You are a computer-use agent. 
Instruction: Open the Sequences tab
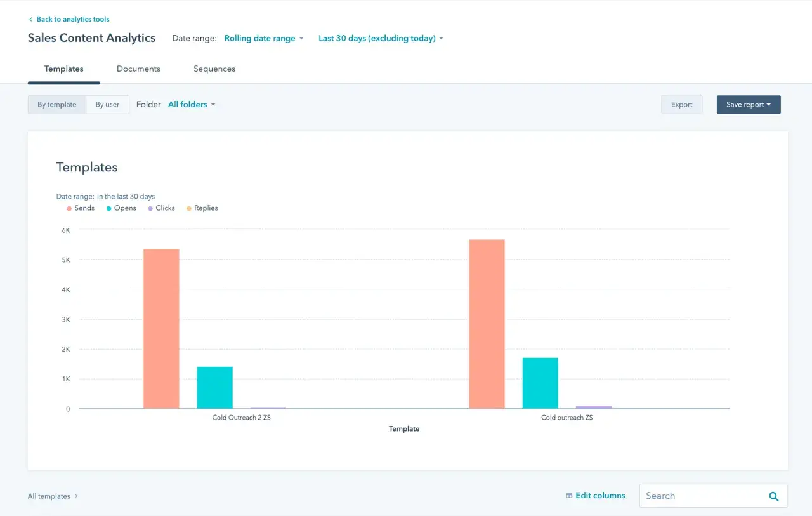pos(214,69)
